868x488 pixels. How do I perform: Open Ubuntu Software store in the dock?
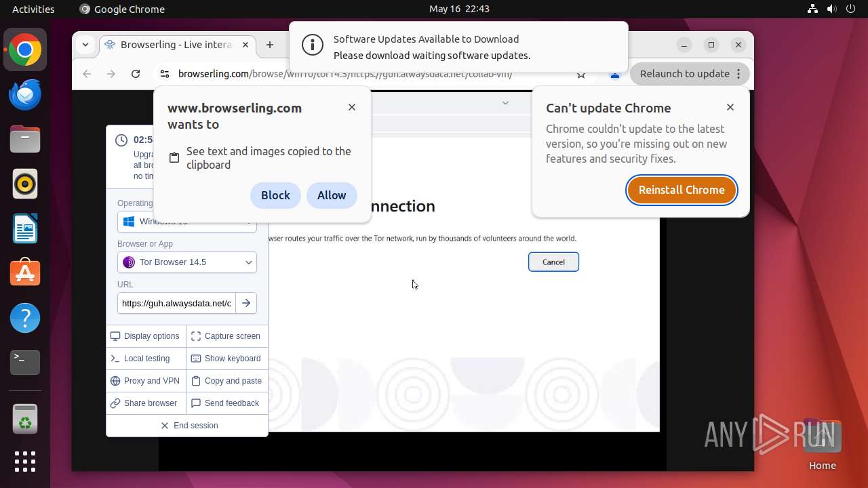pos(25,273)
